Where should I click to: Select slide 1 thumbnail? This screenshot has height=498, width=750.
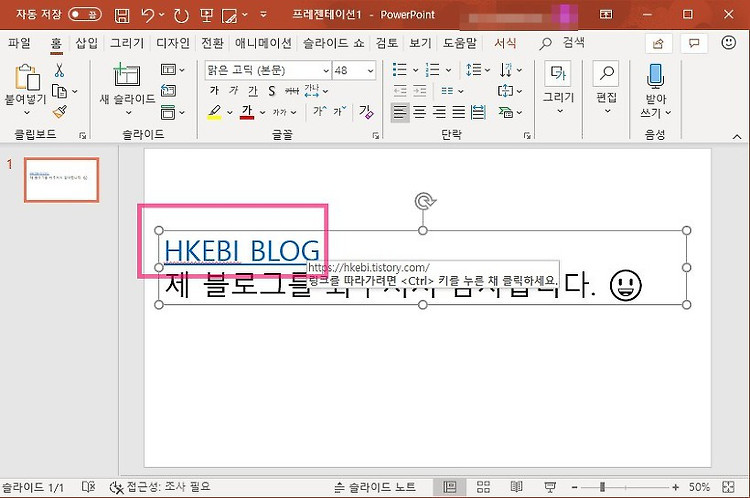click(62, 180)
